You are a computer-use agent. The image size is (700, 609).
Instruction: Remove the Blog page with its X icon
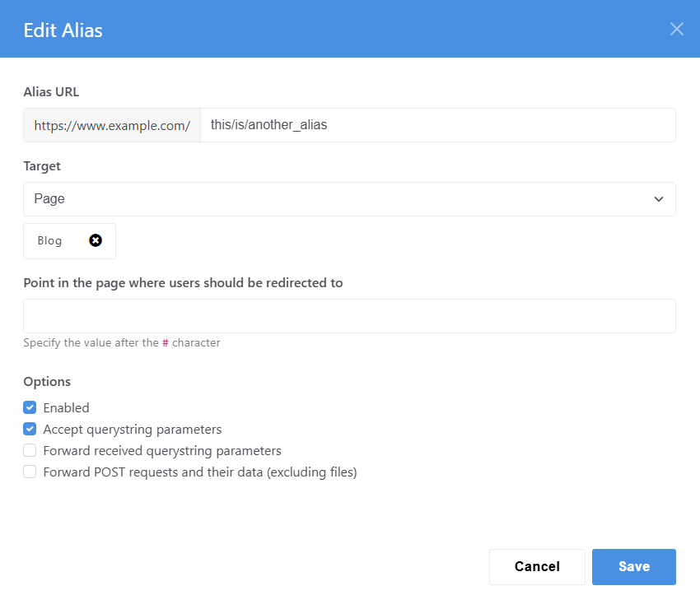point(96,240)
